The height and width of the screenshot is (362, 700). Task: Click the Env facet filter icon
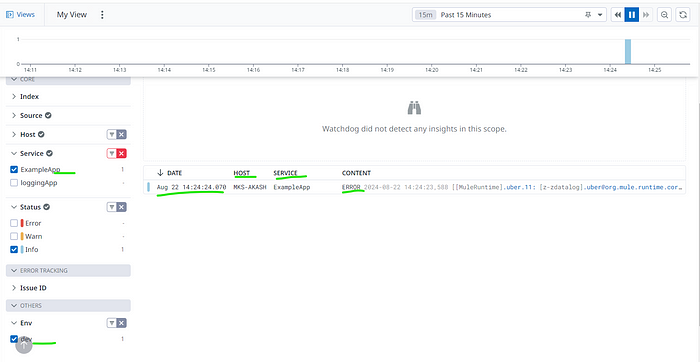click(112, 323)
